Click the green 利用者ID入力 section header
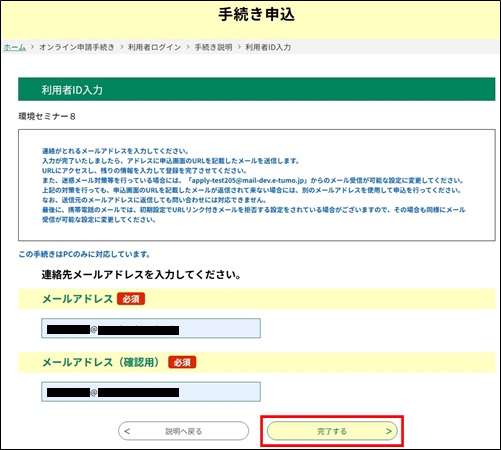Image resolution: width=501 pixels, height=450 pixels. (x=257, y=89)
